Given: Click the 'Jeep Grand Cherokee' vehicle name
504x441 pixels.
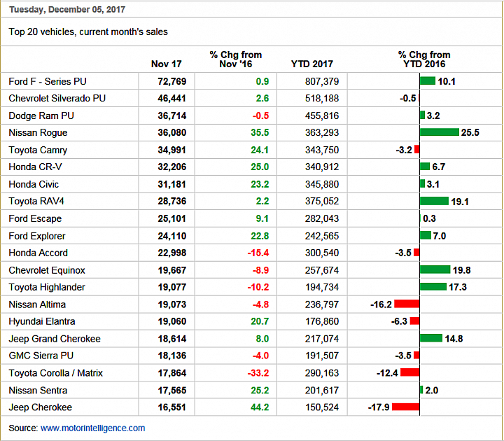Looking at the screenshot, I should click(x=55, y=339).
